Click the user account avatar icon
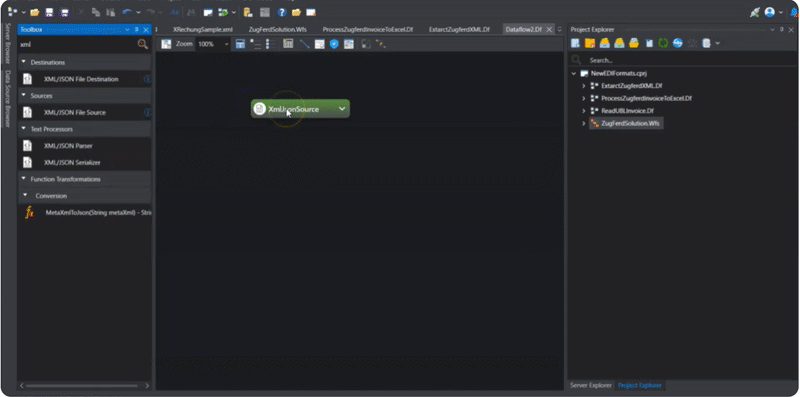The width and height of the screenshot is (800, 397). click(769, 12)
